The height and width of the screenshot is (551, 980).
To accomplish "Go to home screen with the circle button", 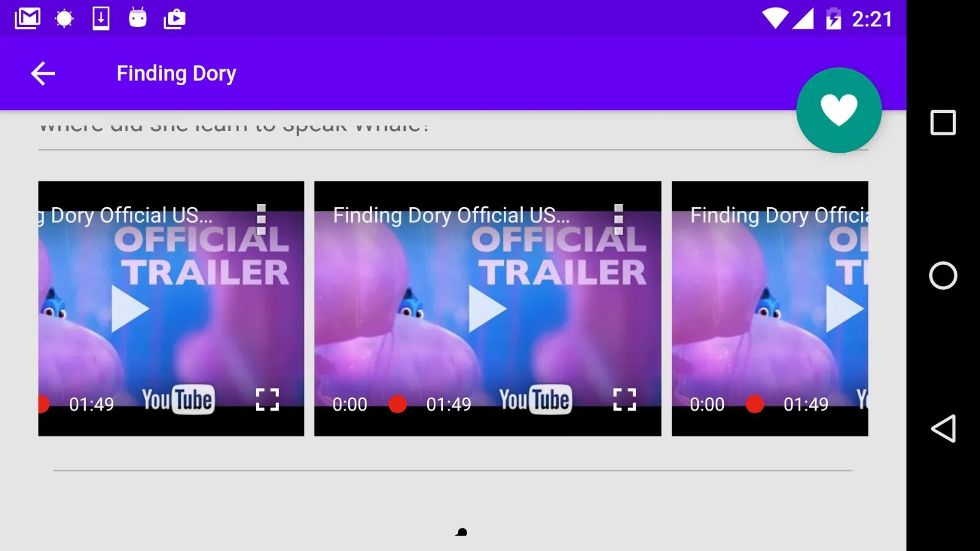I will (943, 275).
